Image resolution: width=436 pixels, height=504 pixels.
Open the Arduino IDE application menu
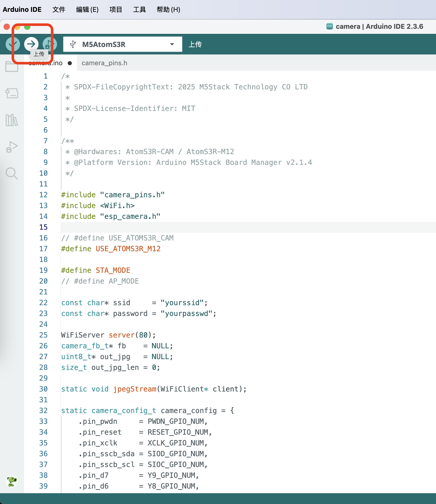coord(22,10)
